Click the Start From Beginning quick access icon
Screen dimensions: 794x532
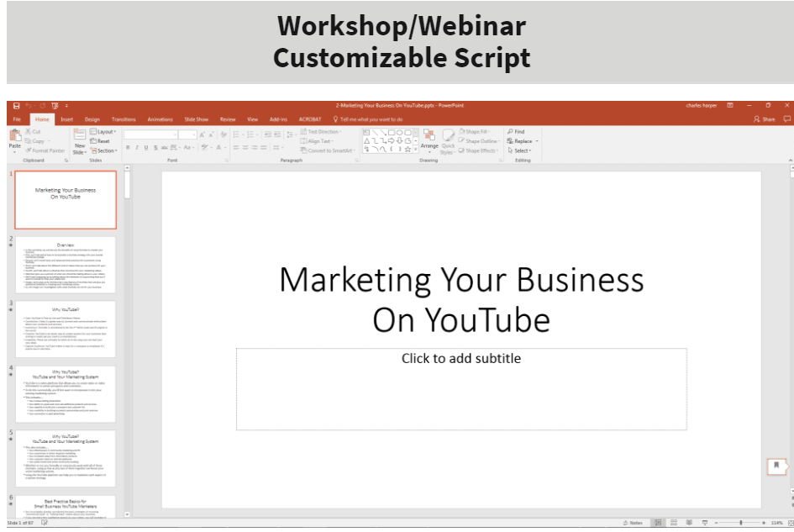click(55, 106)
